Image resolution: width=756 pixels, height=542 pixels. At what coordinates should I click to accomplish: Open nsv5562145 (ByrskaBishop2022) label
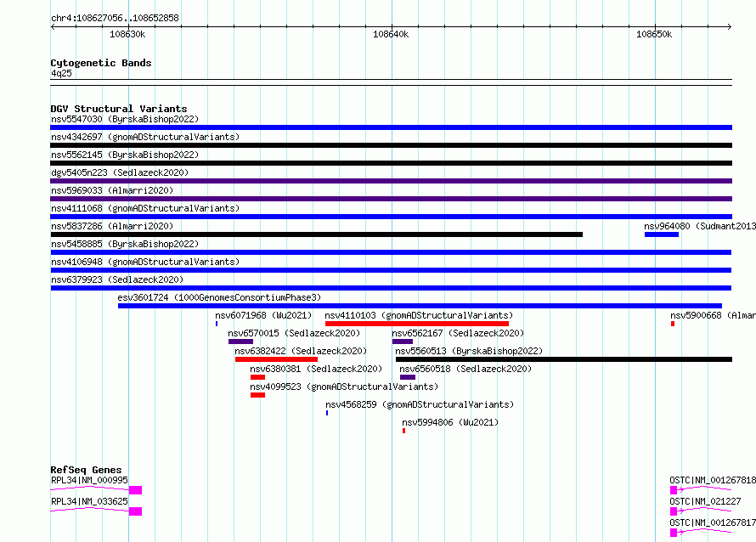click(125, 155)
